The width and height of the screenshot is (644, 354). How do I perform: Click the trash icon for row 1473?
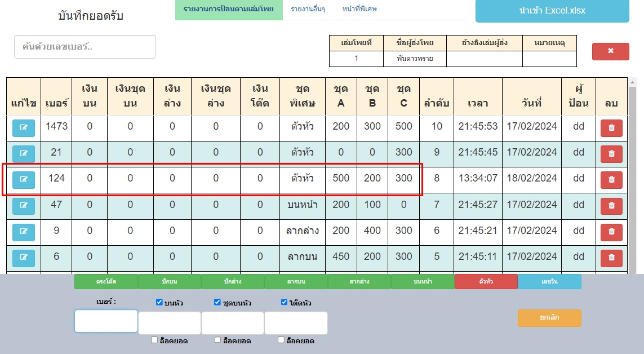point(611,128)
